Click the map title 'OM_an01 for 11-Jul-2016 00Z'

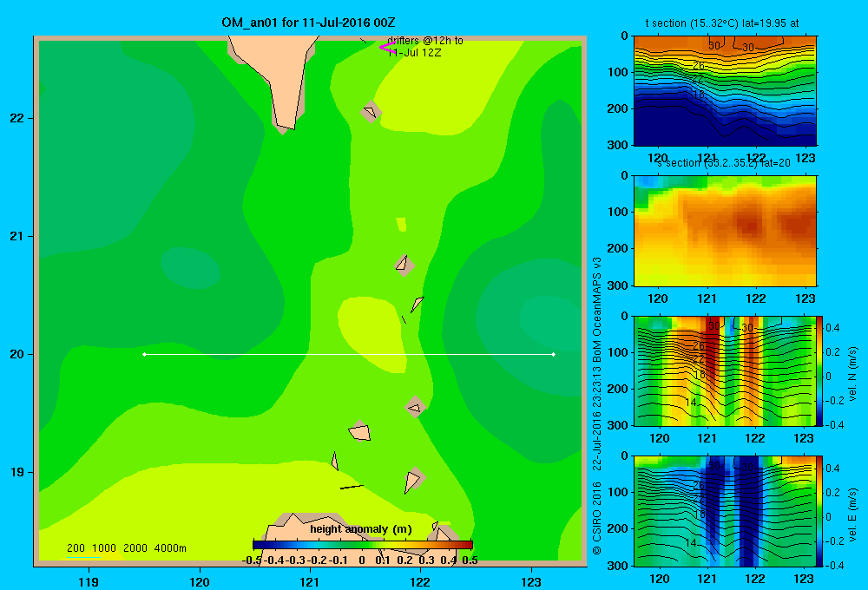308,23
